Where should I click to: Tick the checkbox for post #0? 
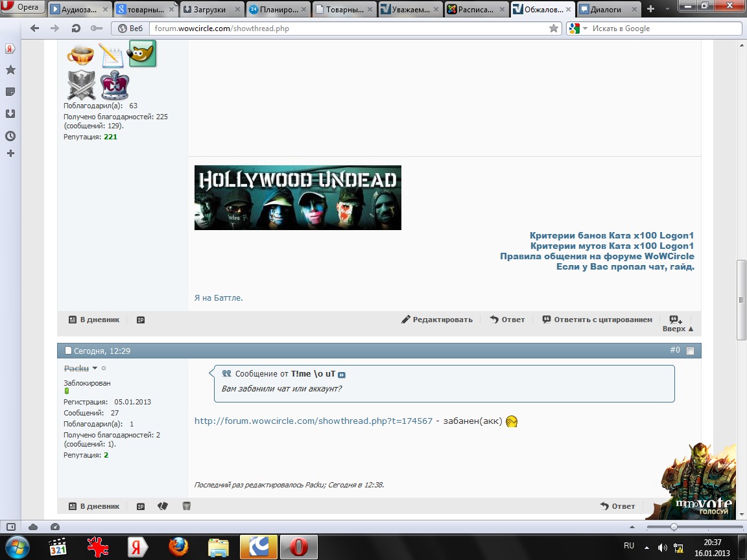tap(690, 351)
